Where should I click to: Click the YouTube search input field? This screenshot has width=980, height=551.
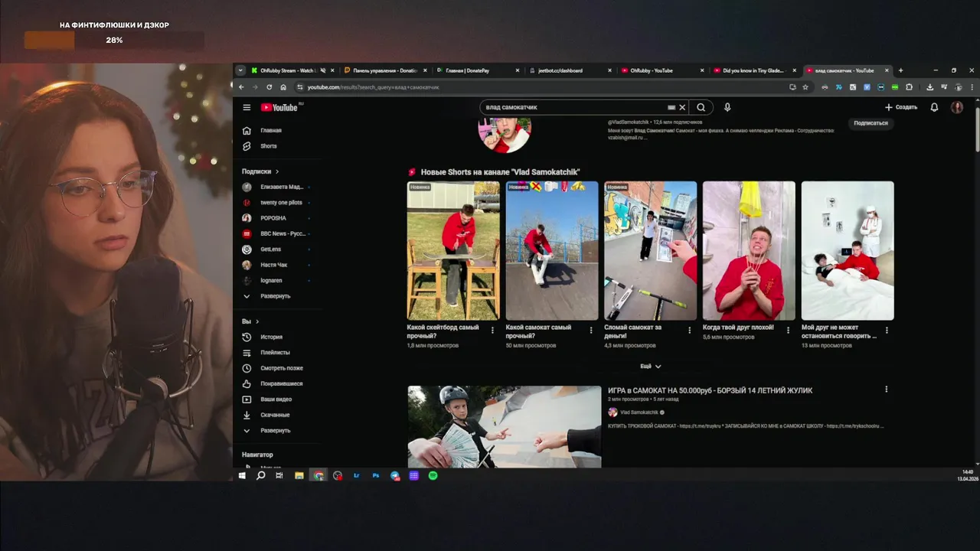click(x=574, y=107)
